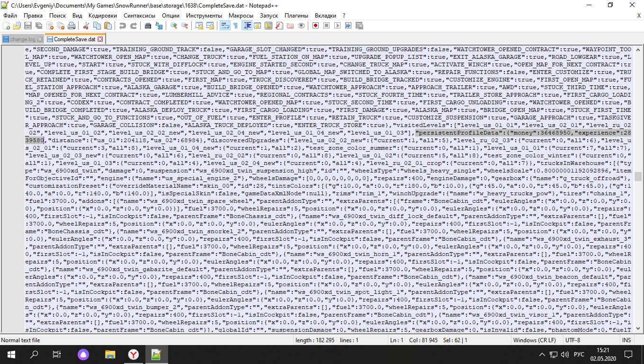This screenshot has height=364, width=644.
Task: Open the Опции menu
Action: click(170, 15)
